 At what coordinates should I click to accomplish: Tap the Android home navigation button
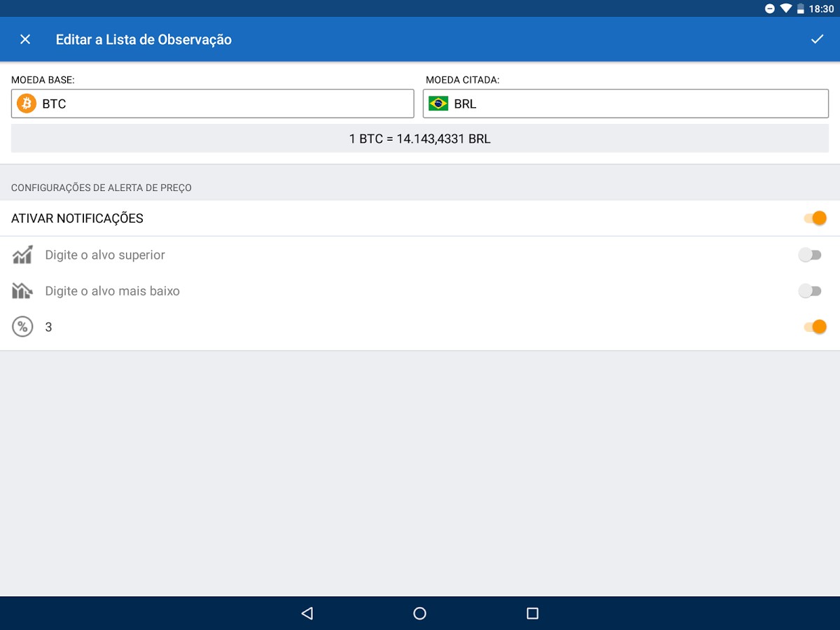(420, 613)
